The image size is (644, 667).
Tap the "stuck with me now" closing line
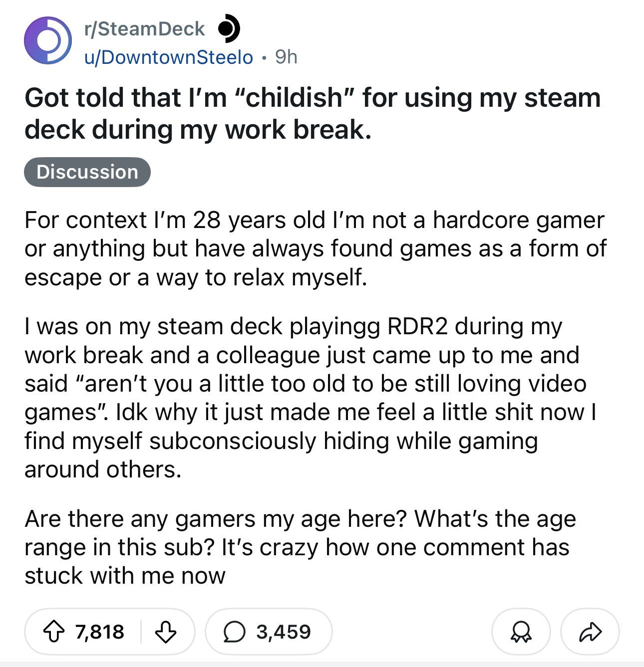[x=125, y=575]
